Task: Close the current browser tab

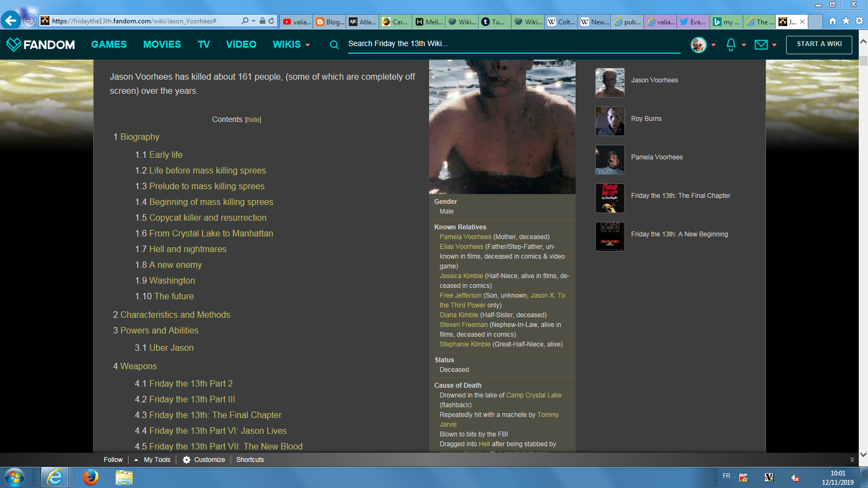Action: coord(802,22)
